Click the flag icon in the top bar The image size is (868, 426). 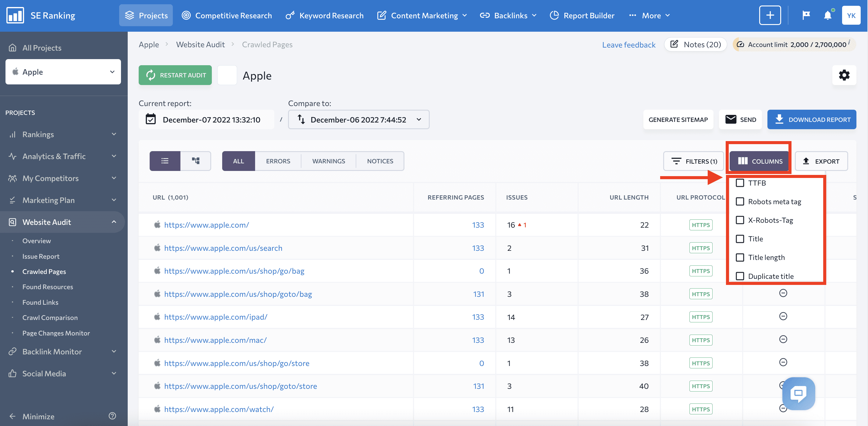[x=806, y=16]
